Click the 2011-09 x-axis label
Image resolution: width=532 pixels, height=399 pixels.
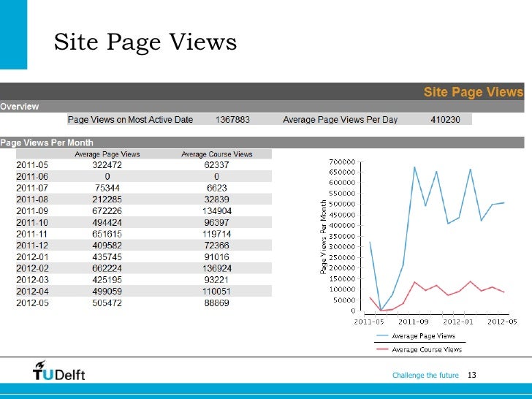point(414,322)
